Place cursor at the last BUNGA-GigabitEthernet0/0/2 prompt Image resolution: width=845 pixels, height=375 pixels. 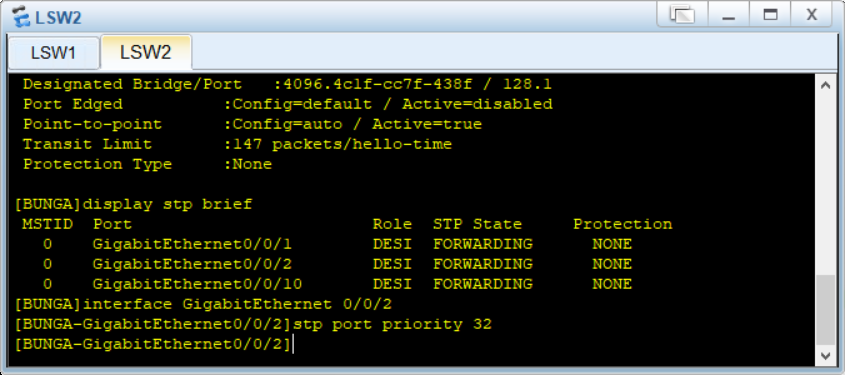coord(154,345)
